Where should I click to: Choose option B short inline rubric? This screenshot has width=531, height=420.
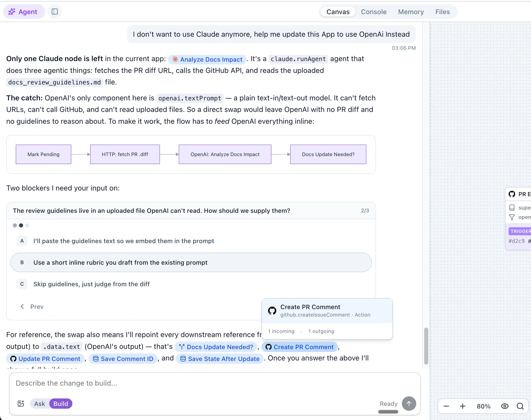tap(191, 262)
